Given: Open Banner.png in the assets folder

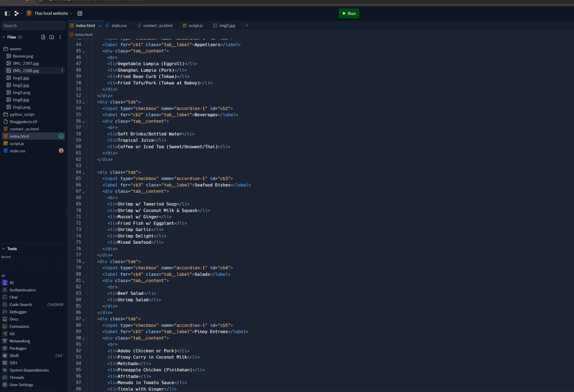Looking at the screenshot, I should pyautogui.click(x=23, y=56).
